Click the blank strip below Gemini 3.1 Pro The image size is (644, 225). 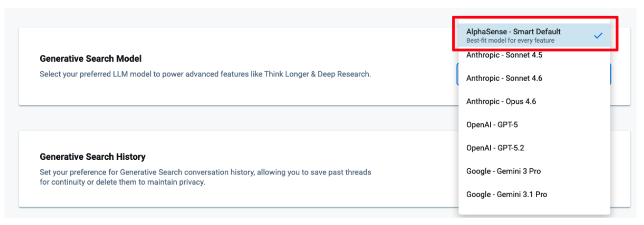534,209
